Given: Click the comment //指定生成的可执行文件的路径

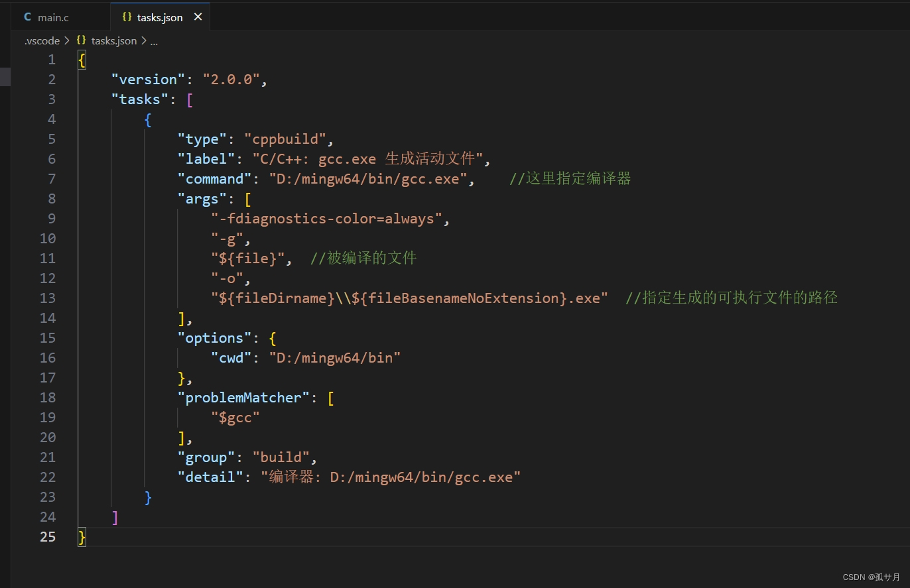Looking at the screenshot, I should (x=732, y=298).
